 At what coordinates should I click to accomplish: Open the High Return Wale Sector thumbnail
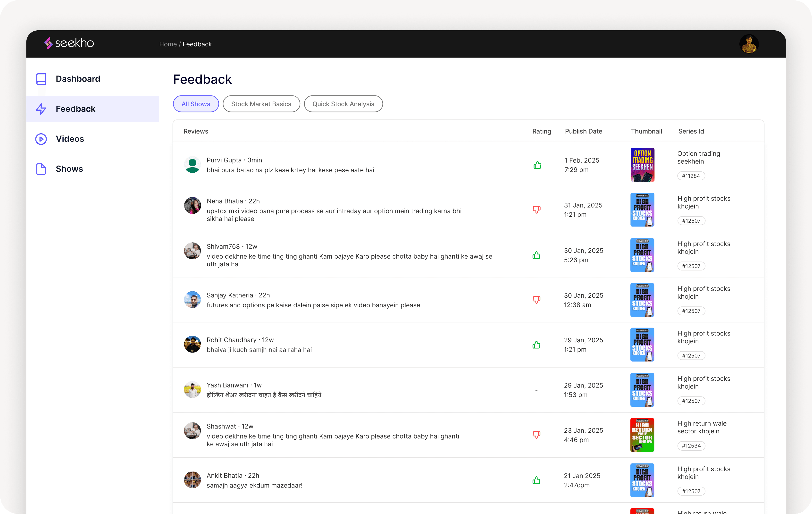[x=642, y=435]
